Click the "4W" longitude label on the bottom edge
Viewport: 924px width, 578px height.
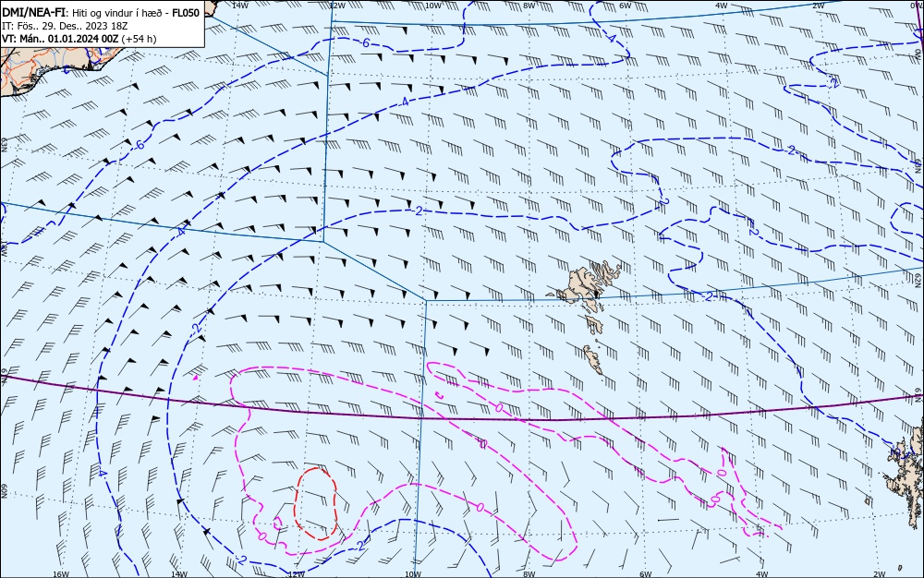(762, 574)
